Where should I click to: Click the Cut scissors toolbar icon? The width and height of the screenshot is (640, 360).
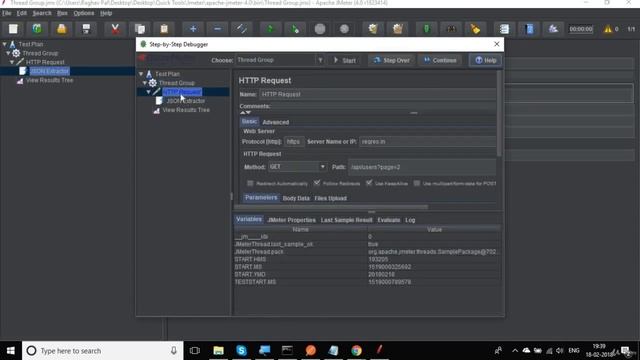[x=115, y=29]
